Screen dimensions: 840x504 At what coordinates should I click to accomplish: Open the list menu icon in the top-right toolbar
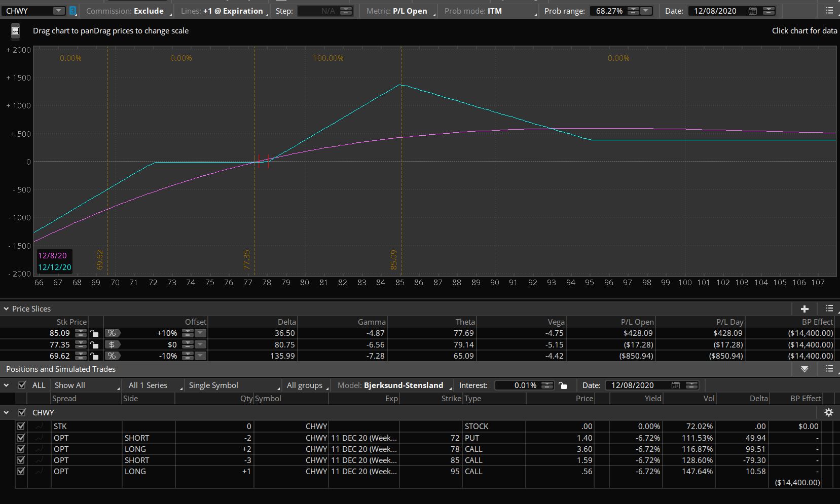coord(829,11)
